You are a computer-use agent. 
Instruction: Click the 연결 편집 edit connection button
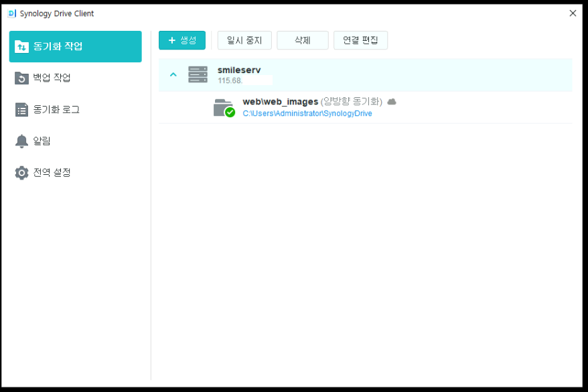click(360, 40)
